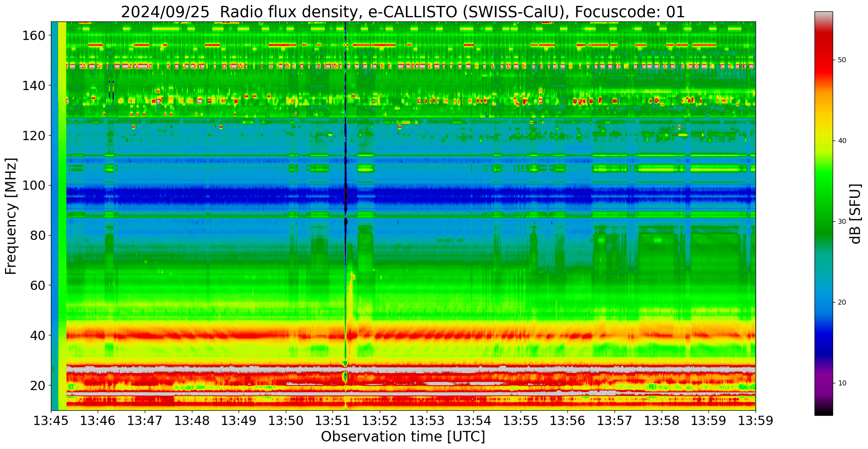
Task: Click the 'dB [SFU]' colorbar label
Action: pyautogui.click(x=855, y=213)
